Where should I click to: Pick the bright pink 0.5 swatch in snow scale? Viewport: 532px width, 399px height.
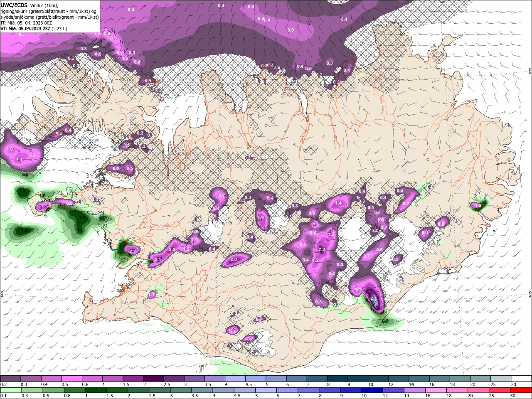[x=71, y=379]
